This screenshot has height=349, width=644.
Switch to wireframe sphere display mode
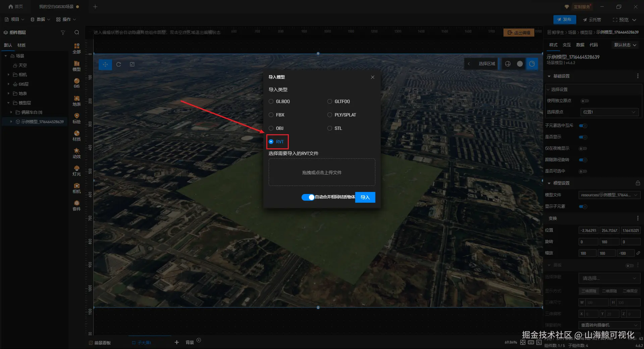(x=508, y=64)
